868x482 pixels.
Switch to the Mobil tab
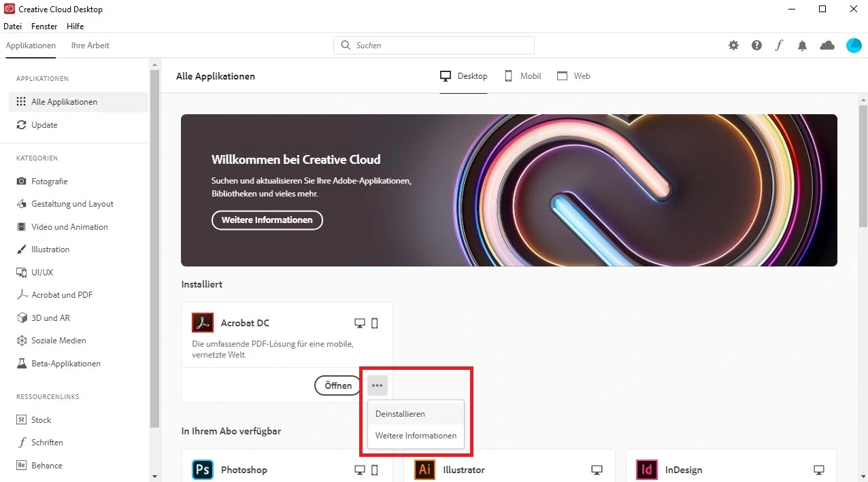522,76
